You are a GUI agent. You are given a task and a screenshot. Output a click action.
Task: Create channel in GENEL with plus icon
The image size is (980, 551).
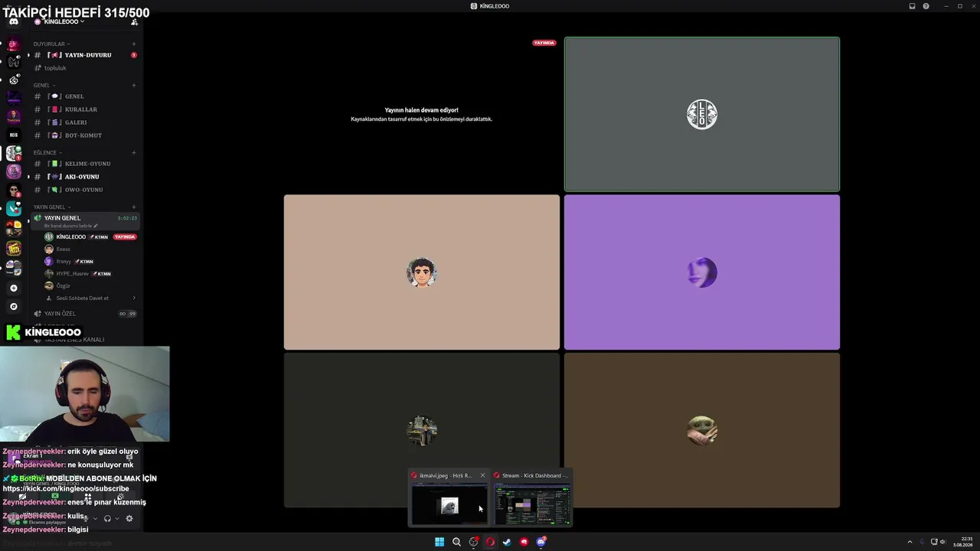click(x=134, y=85)
